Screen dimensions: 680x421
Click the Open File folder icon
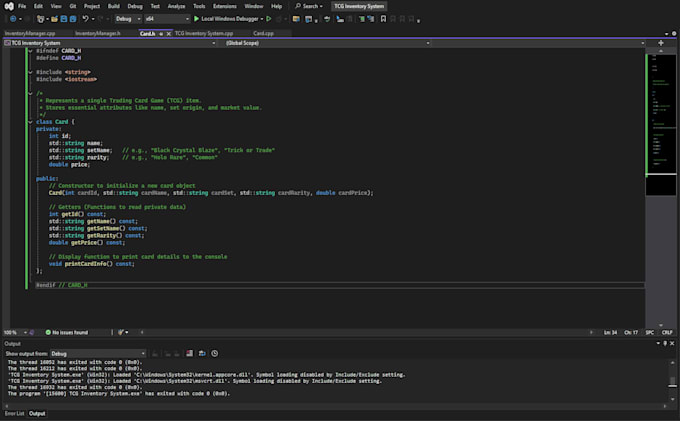click(54, 19)
